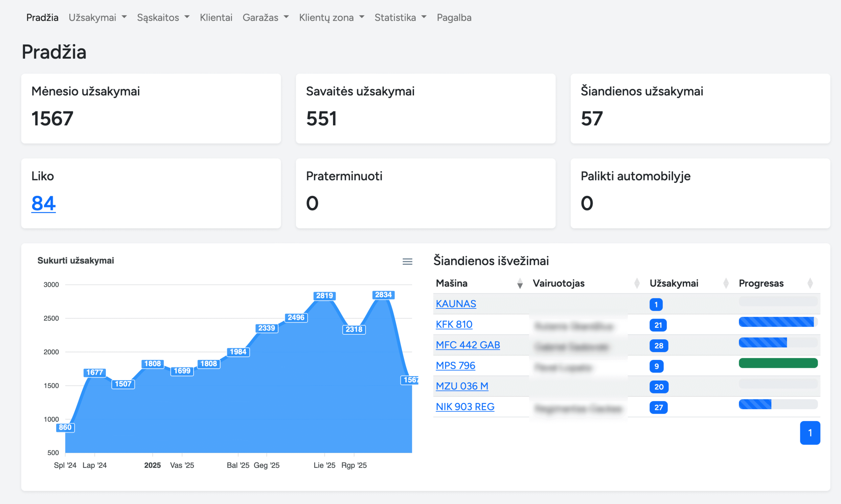Open the chart hamburger menu icon
This screenshot has width=841, height=504.
(x=407, y=262)
